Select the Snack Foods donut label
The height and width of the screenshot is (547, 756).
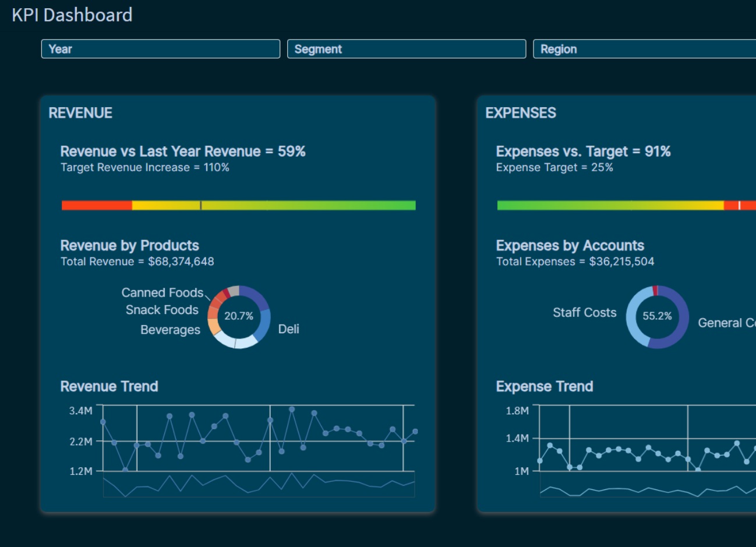tap(162, 310)
